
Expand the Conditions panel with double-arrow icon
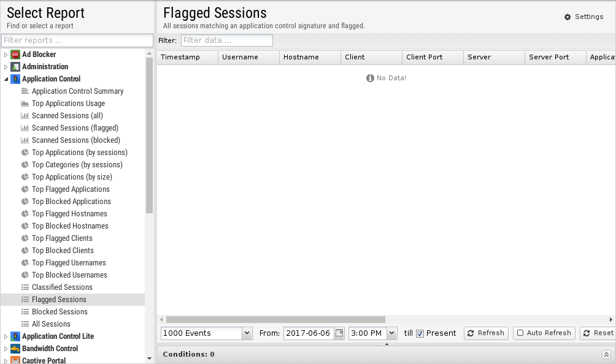click(x=606, y=354)
